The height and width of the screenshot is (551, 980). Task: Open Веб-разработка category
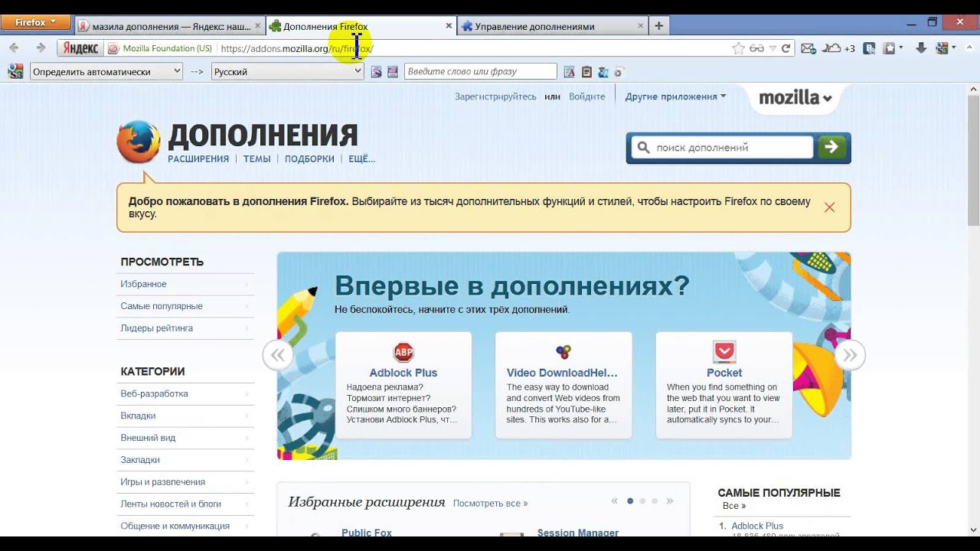click(185, 393)
